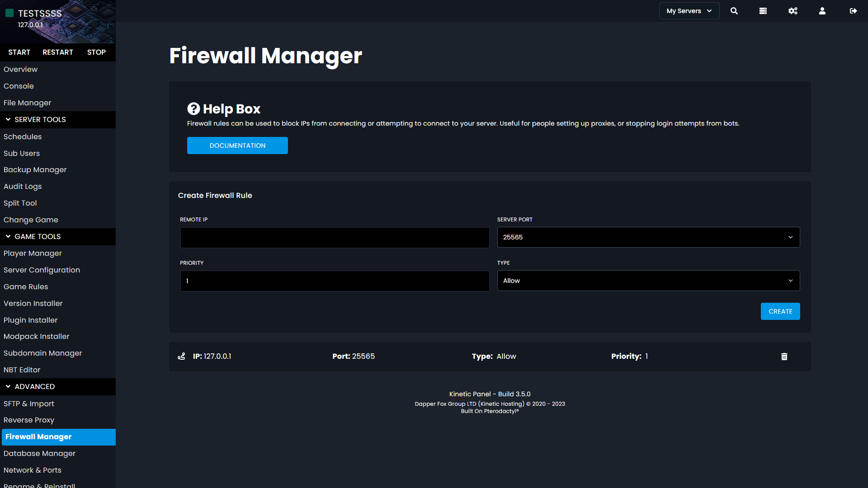Click the user profile icon in the top bar
This screenshot has height=488, width=868.
(822, 11)
